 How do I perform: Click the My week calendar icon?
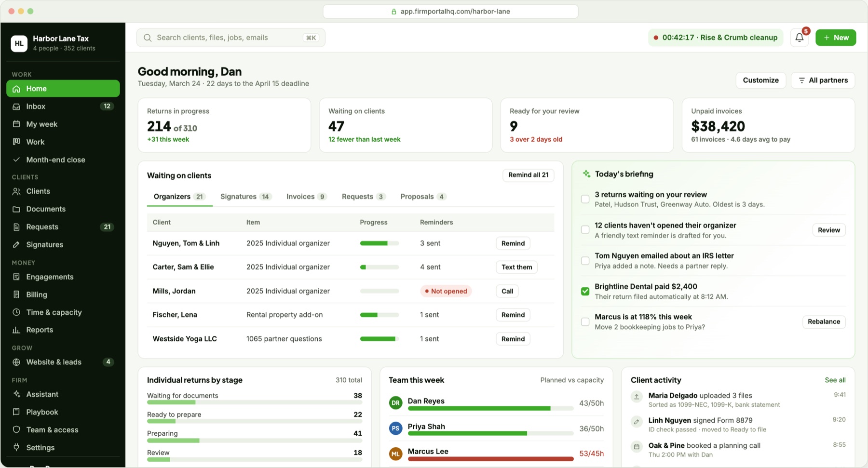point(16,124)
